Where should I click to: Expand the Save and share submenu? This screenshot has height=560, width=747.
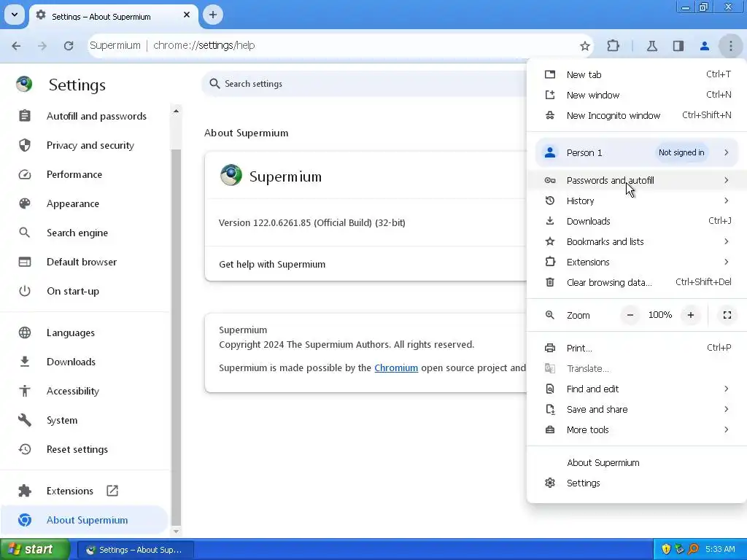637,410
